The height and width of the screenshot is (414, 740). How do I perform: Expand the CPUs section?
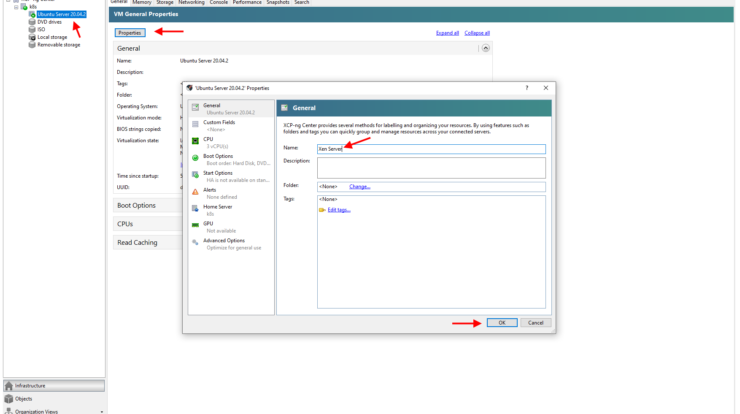125,224
